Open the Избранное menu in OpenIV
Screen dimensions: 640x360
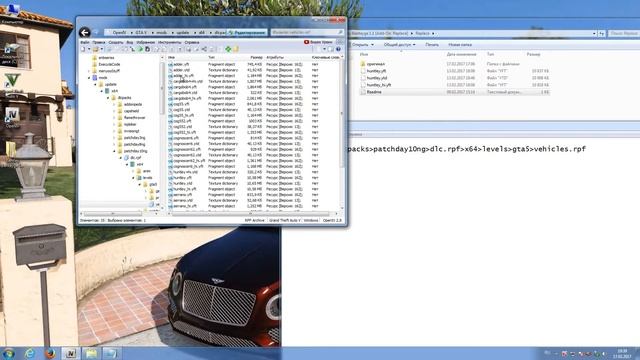145,42
